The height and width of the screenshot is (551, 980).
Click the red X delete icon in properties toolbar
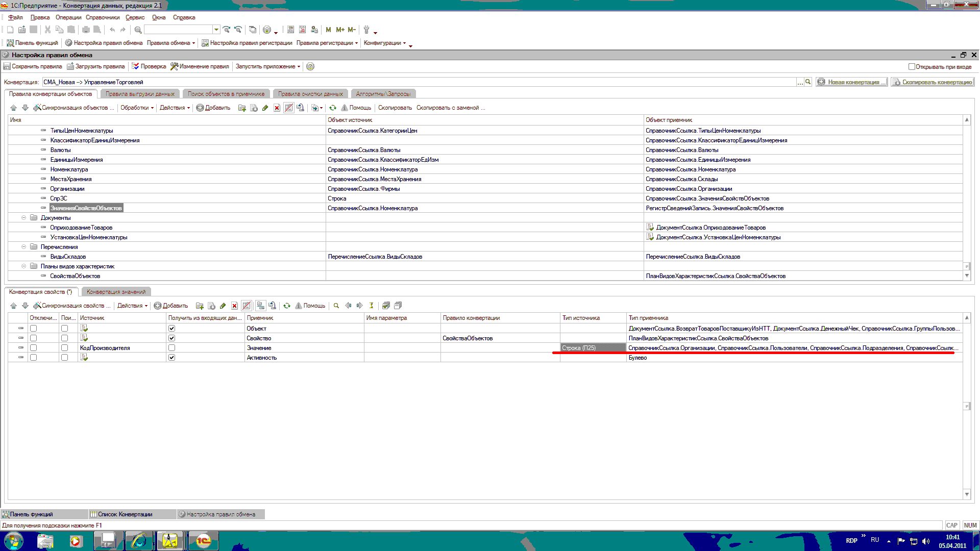[234, 306]
